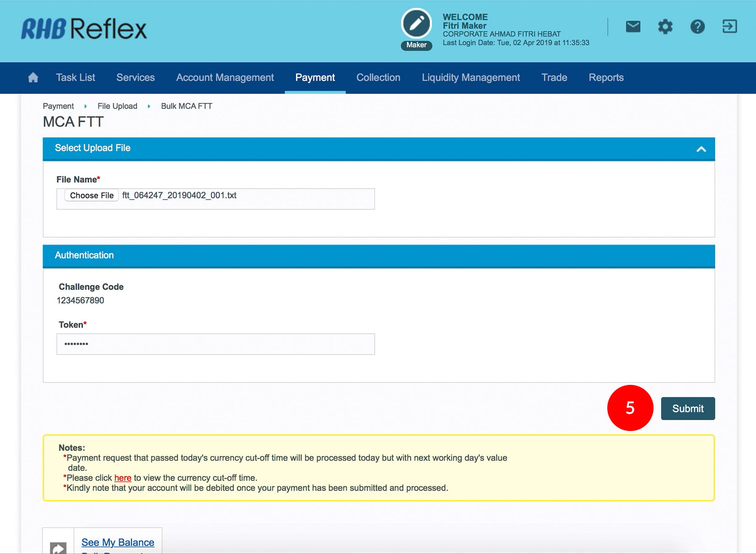Open the Payment menu tab
The height and width of the screenshot is (554, 756).
tap(315, 78)
